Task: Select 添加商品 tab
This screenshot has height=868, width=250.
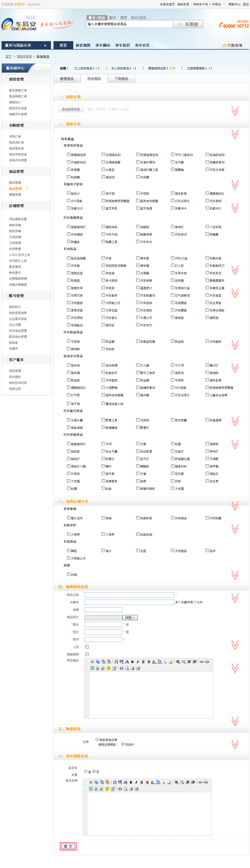Action: 94,79
